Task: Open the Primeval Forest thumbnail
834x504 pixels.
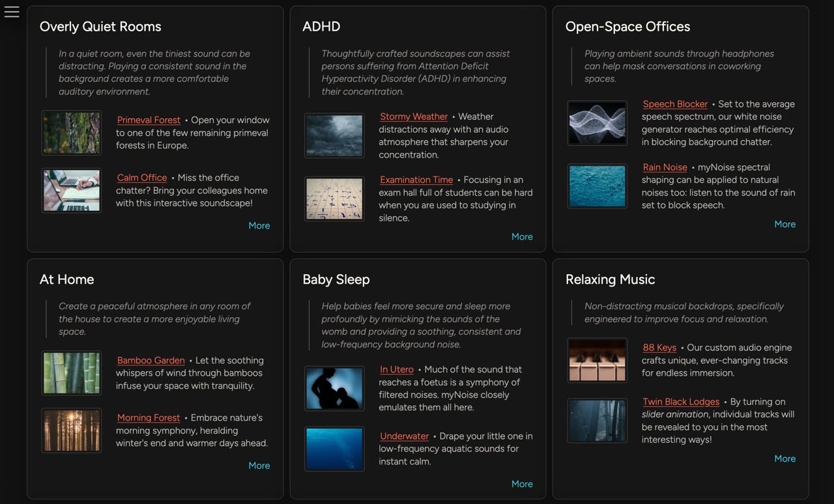Action: [x=72, y=133]
